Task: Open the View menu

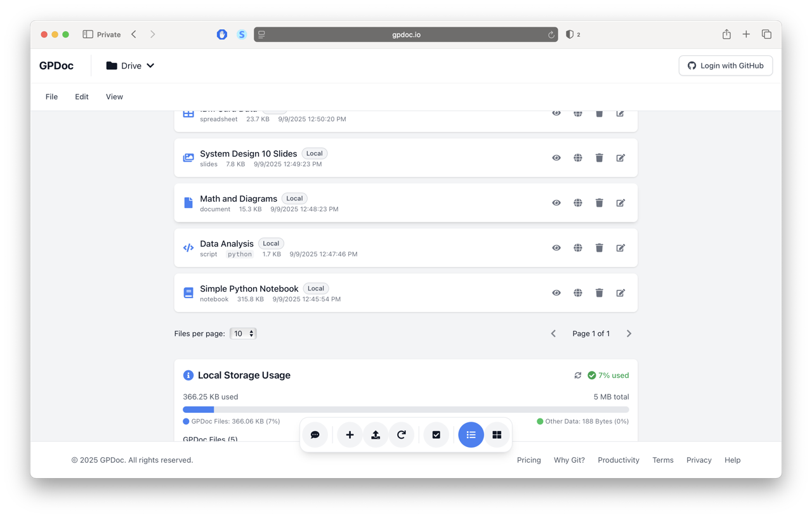Action: tap(114, 97)
